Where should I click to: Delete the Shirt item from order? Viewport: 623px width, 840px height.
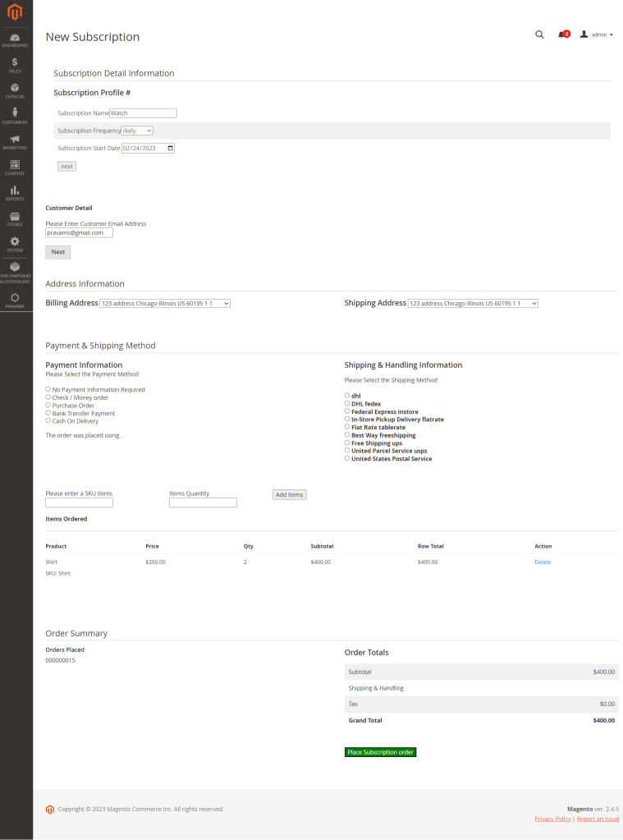pos(543,562)
